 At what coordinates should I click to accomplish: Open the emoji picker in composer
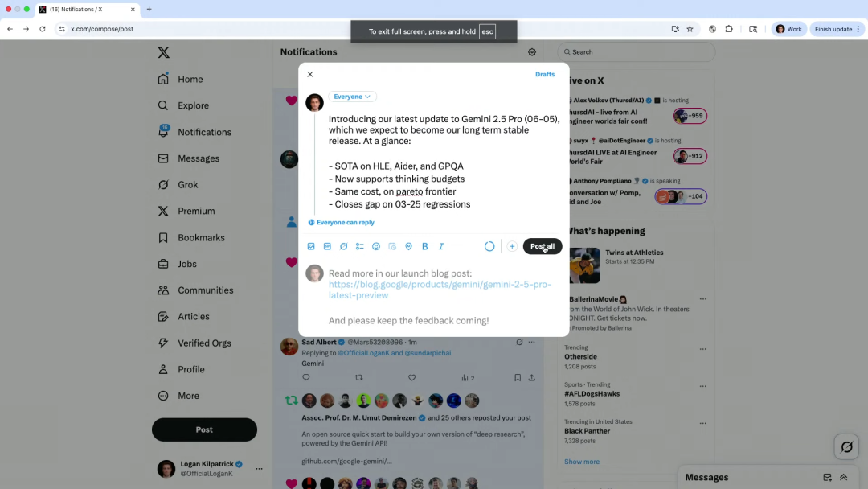376,246
